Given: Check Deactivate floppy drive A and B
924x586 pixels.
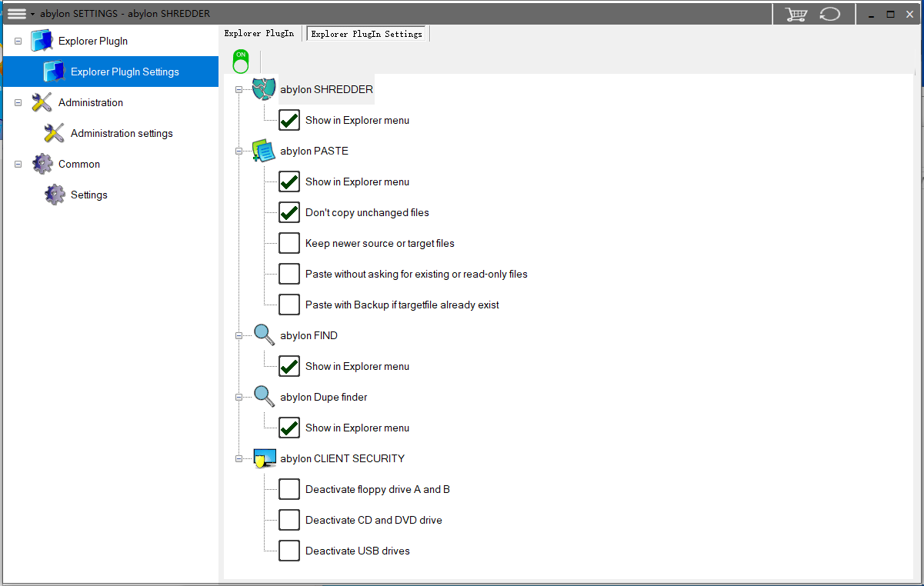Looking at the screenshot, I should (289, 489).
